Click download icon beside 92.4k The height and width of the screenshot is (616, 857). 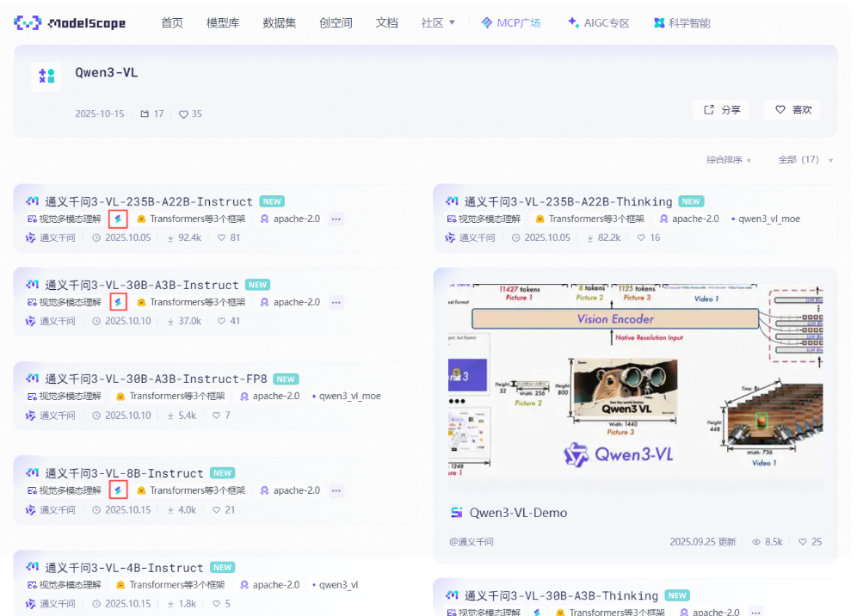point(170,237)
